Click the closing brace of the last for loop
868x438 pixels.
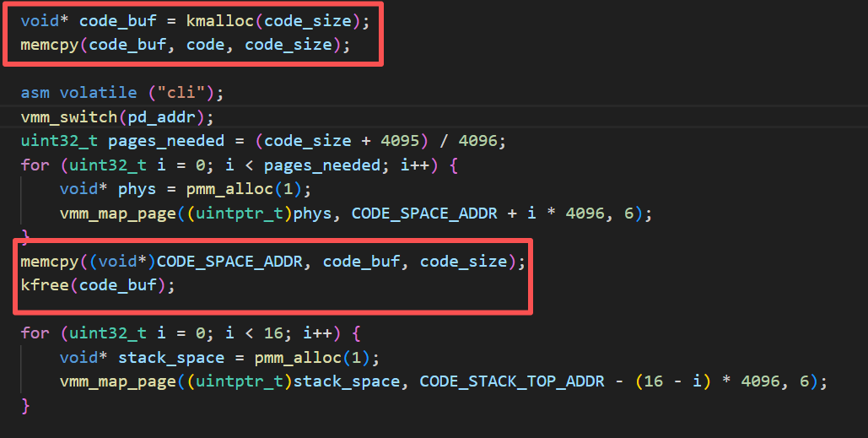(25, 406)
